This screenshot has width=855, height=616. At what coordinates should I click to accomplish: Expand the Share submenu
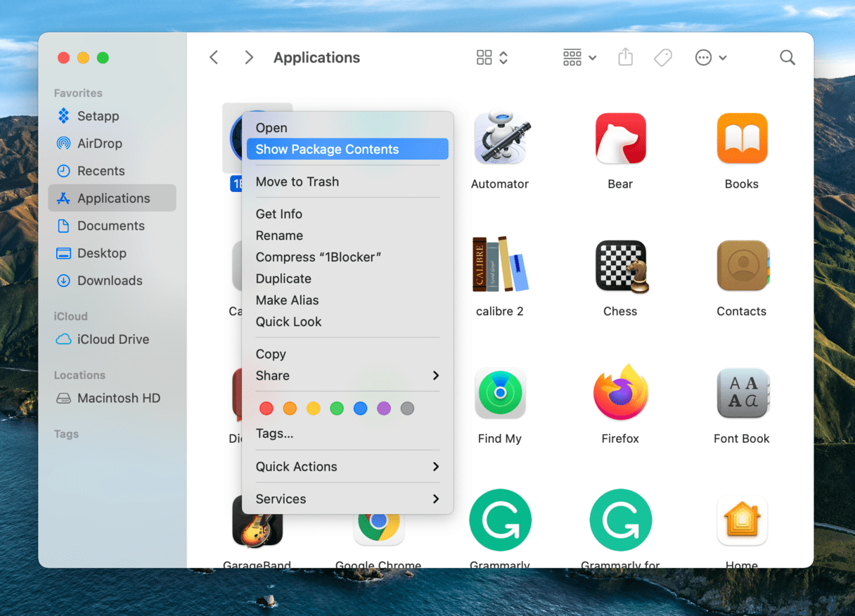tap(348, 376)
